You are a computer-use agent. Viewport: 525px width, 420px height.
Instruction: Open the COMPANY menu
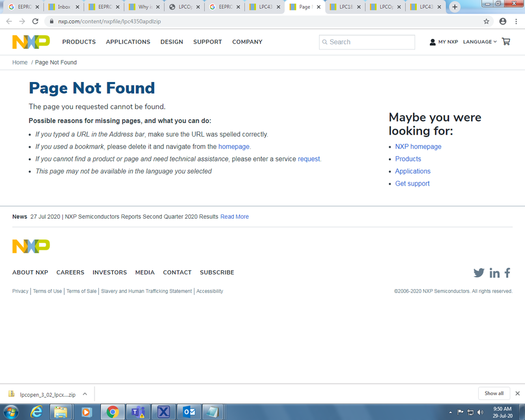[x=248, y=42]
